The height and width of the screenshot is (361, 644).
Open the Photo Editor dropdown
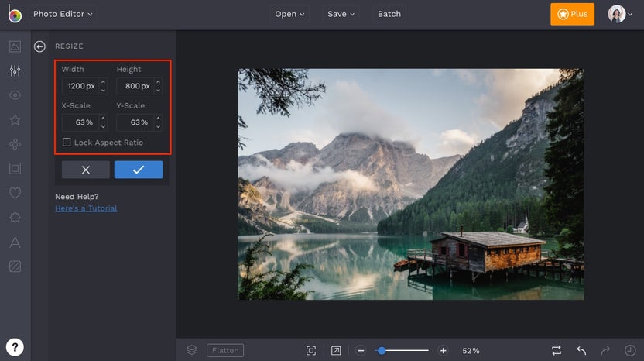[x=63, y=14]
